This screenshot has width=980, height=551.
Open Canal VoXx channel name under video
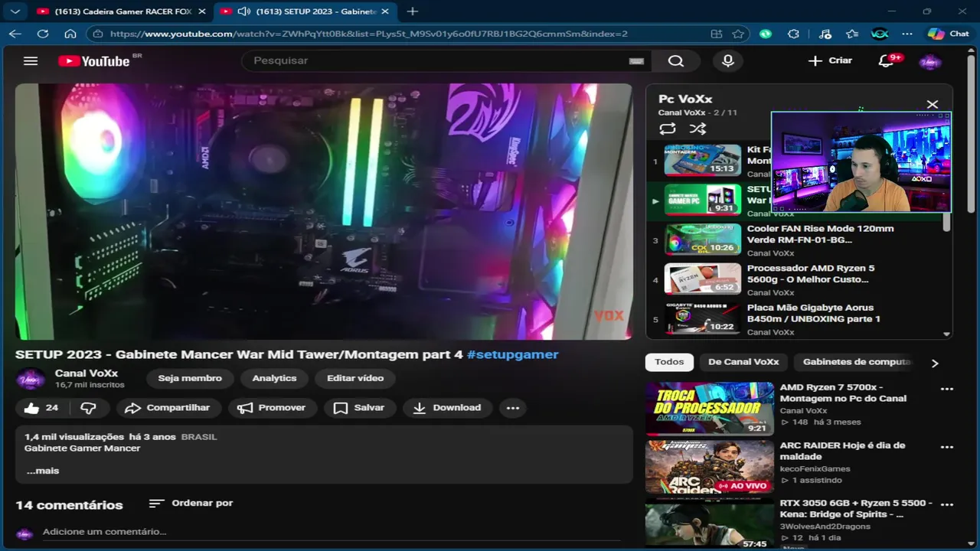coord(87,373)
